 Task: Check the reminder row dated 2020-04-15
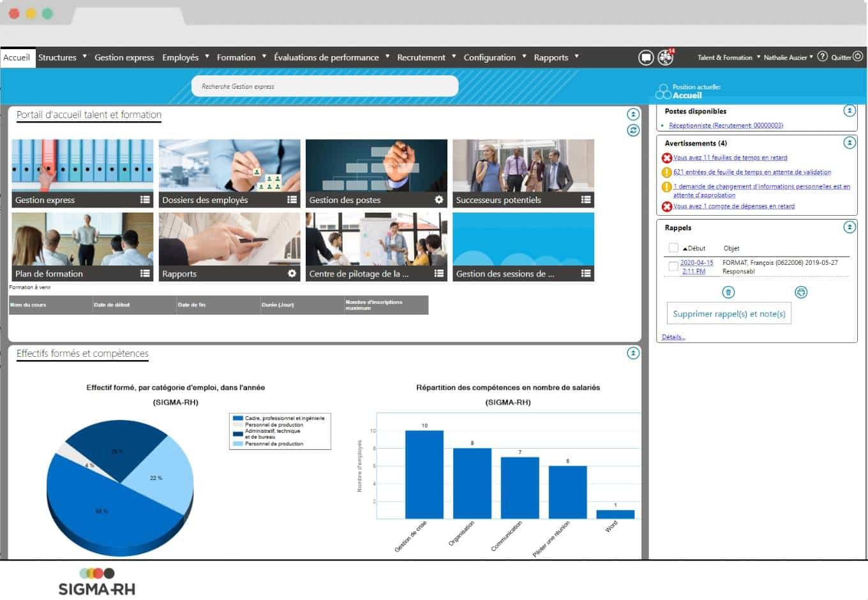tap(673, 267)
